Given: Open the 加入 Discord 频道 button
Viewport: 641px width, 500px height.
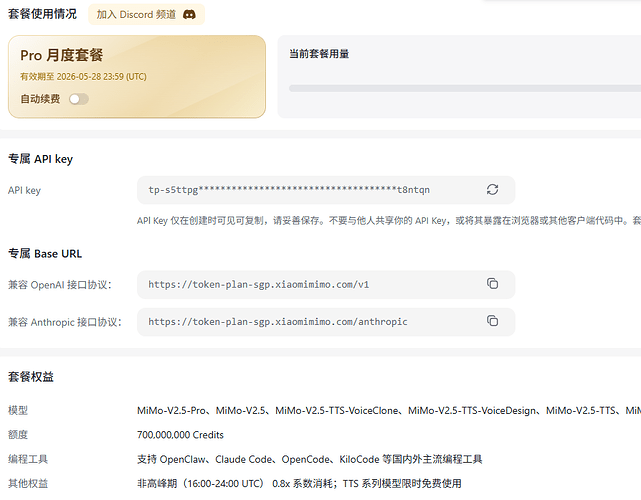Looking at the screenshot, I should (x=146, y=15).
